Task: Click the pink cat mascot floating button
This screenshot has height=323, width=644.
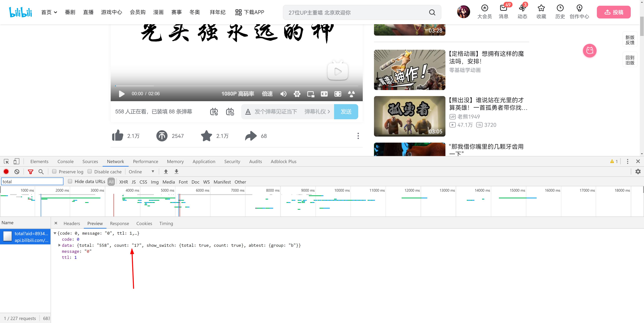Action: point(589,51)
